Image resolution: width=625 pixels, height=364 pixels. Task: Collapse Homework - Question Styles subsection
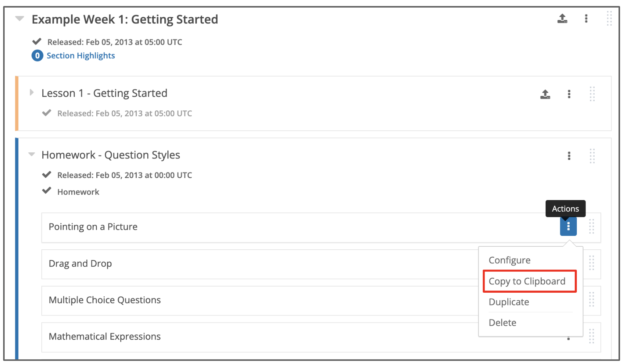(32, 155)
